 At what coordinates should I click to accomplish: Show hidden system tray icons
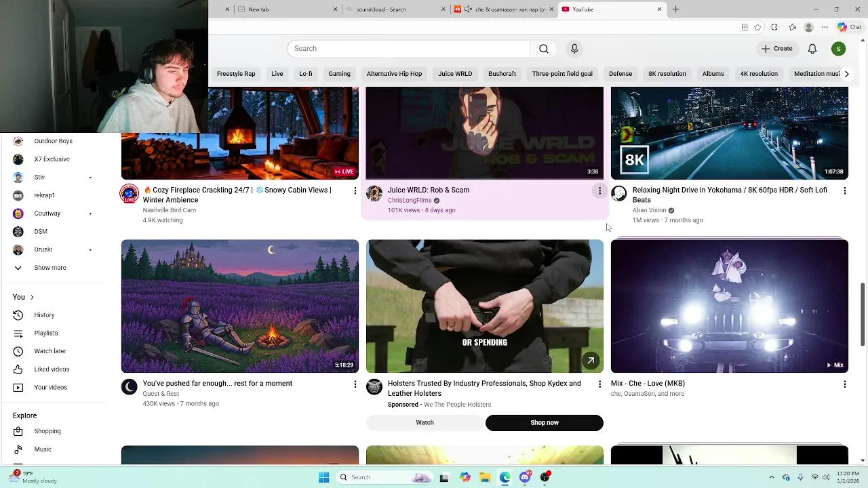tap(771, 477)
